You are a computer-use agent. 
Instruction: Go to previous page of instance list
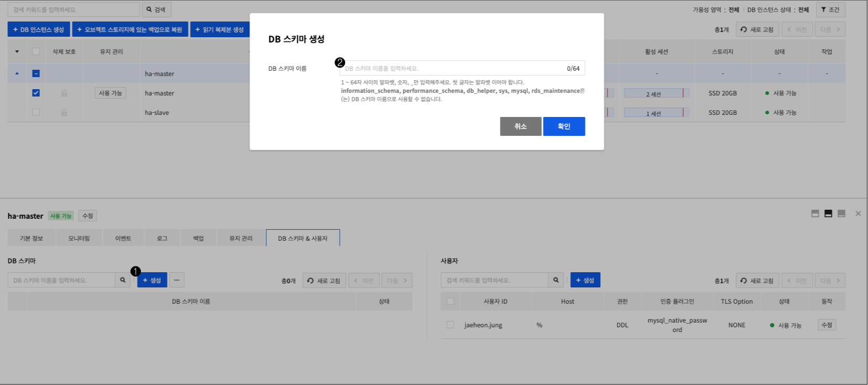pos(797,29)
